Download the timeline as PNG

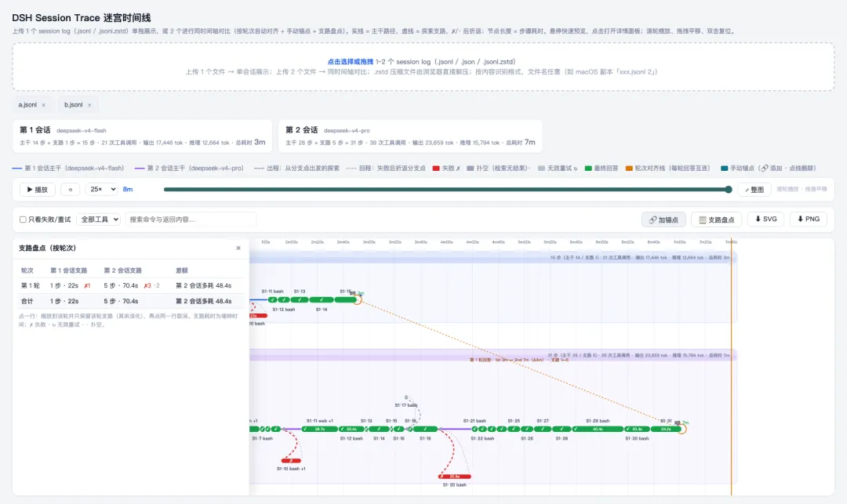point(808,219)
